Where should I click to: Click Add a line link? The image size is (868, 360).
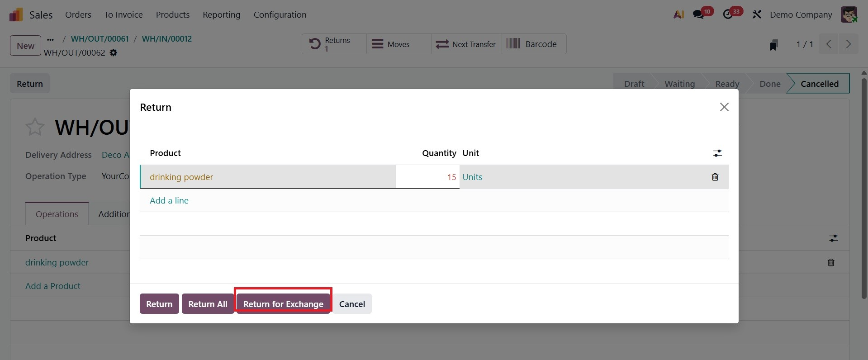[x=169, y=200]
